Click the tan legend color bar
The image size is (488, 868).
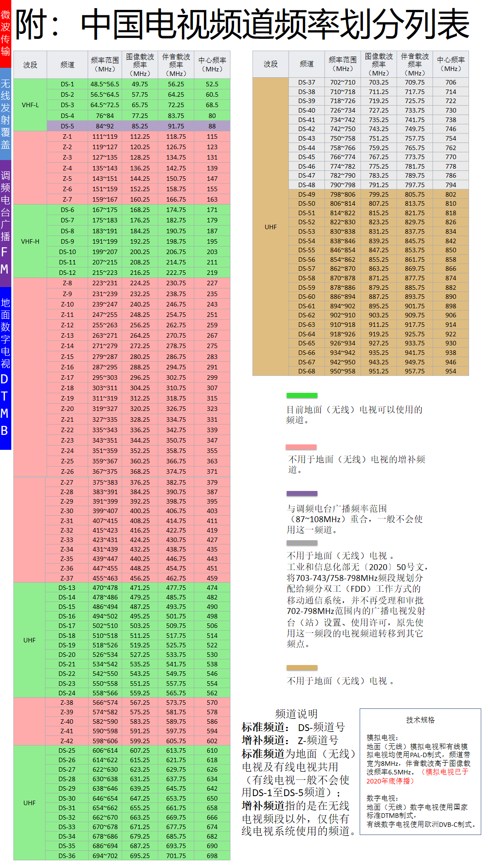[302, 668]
